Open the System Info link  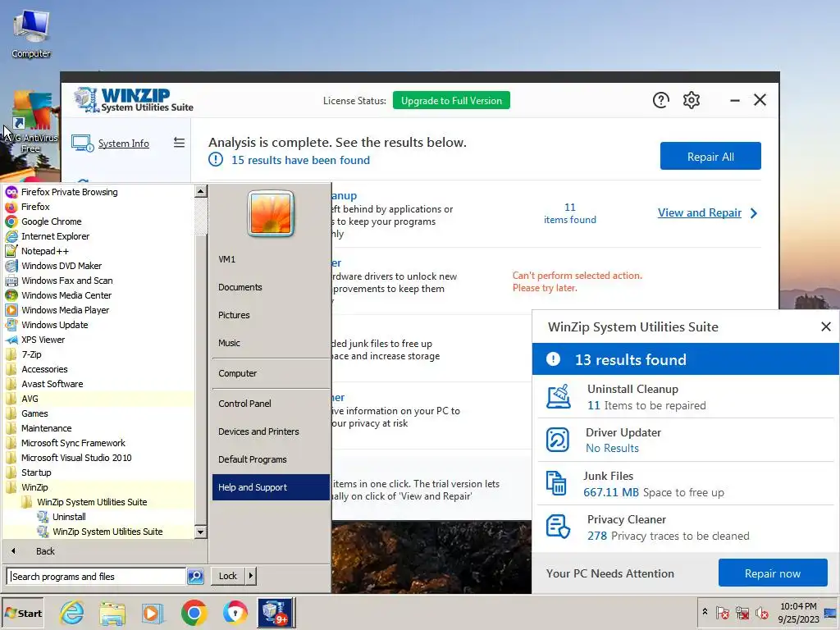click(123, 144)
